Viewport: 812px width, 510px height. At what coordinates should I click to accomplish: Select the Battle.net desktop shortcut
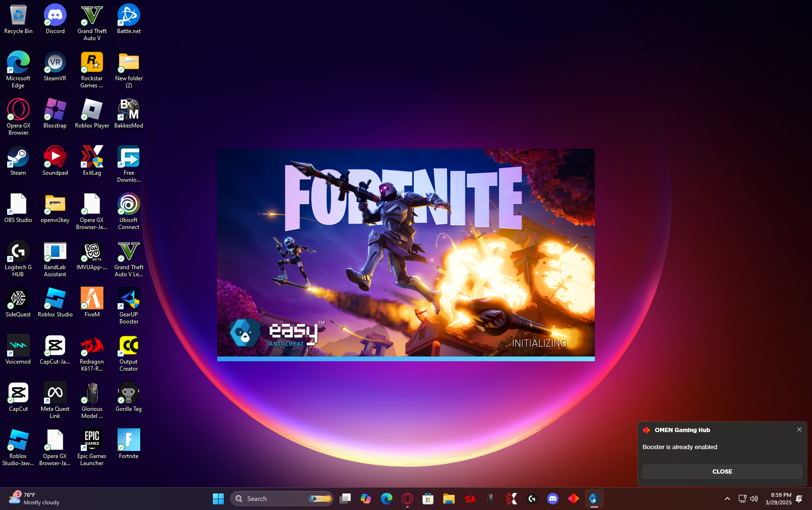(129, 19)
